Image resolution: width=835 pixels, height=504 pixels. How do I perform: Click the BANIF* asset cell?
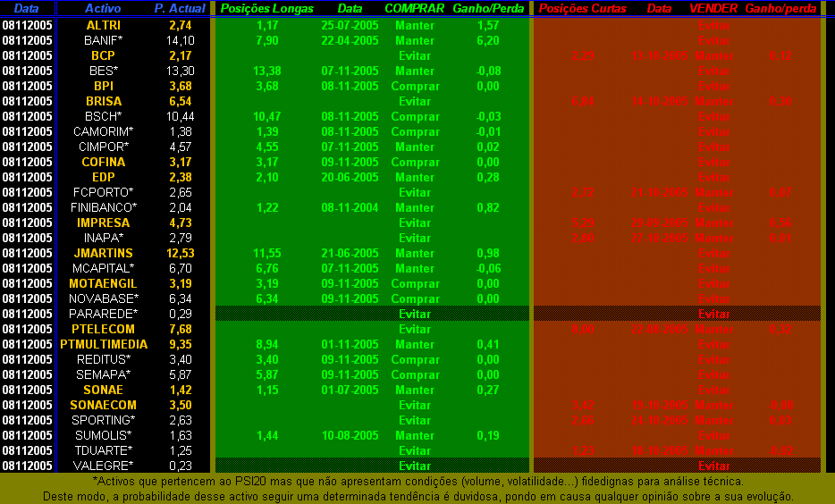point(104,40)
